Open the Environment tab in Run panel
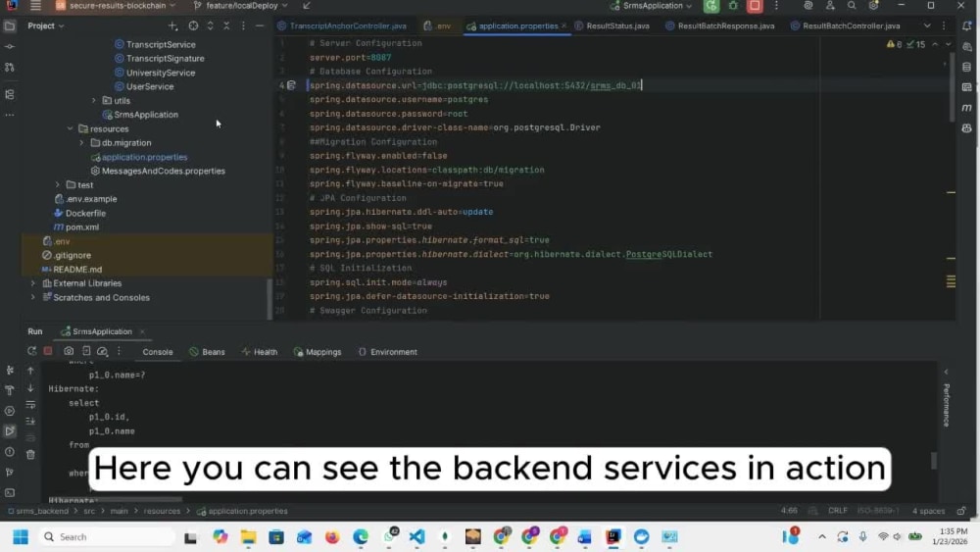The width and height of the screenshot is (980, 552). 387,352
